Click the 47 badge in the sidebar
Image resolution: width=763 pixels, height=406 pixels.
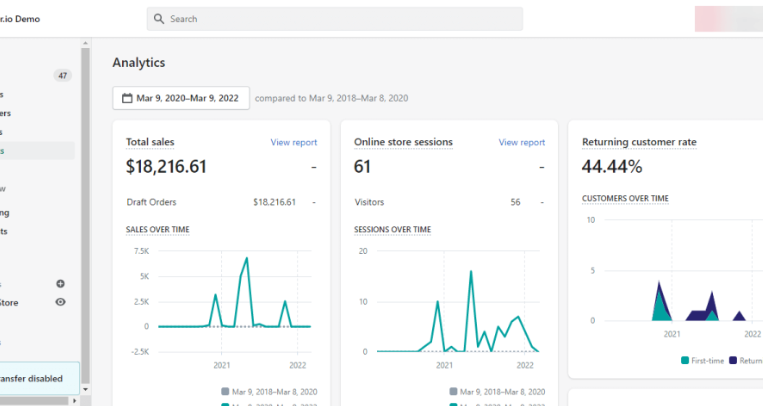pos(62,75)
